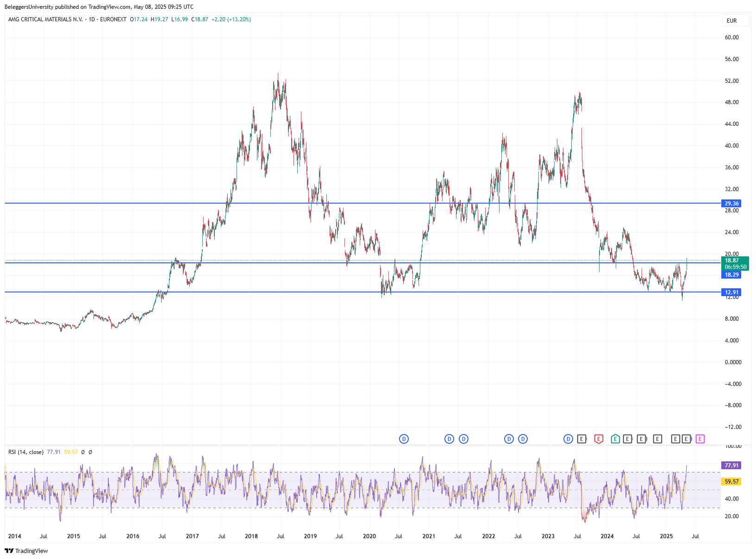The image size is (756, 559).
Task: Click the green 18.87 current price label
Action: pos(735,261)
